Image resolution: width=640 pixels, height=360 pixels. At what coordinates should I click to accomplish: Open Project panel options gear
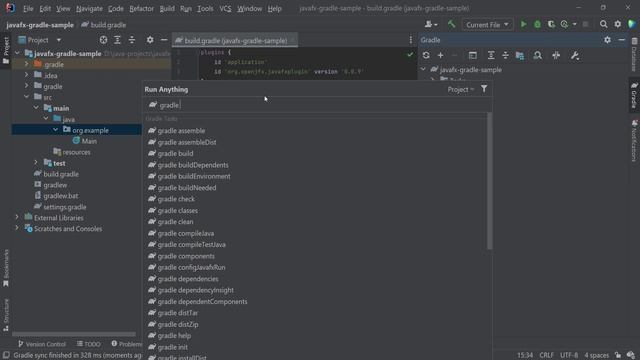click(x=150, y=40)
